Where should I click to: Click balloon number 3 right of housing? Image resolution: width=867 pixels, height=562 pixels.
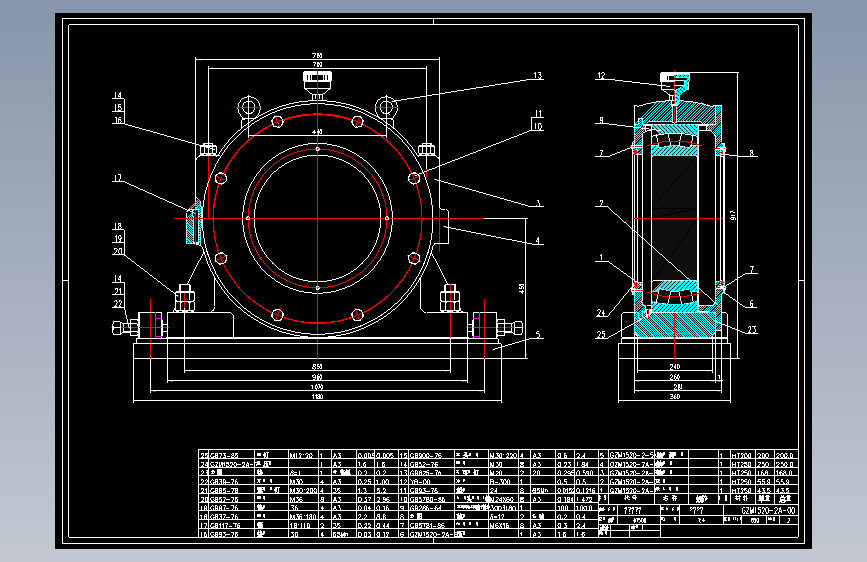pyautogui.click(x=538, y=203)
